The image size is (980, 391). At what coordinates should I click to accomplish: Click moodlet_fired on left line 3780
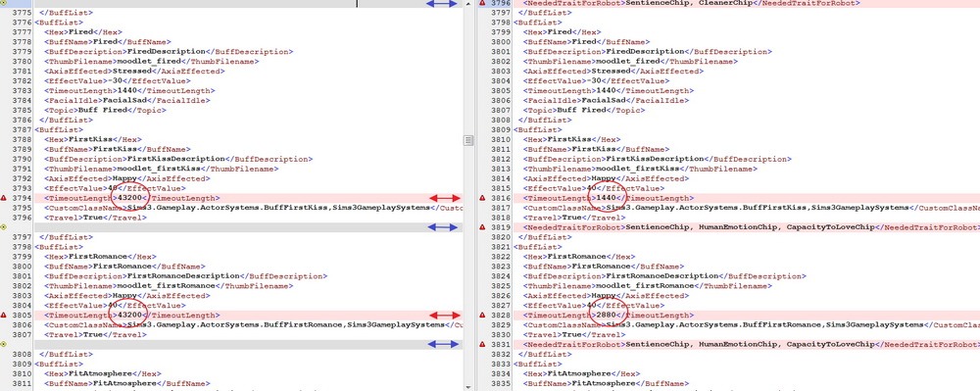point(152,62)
